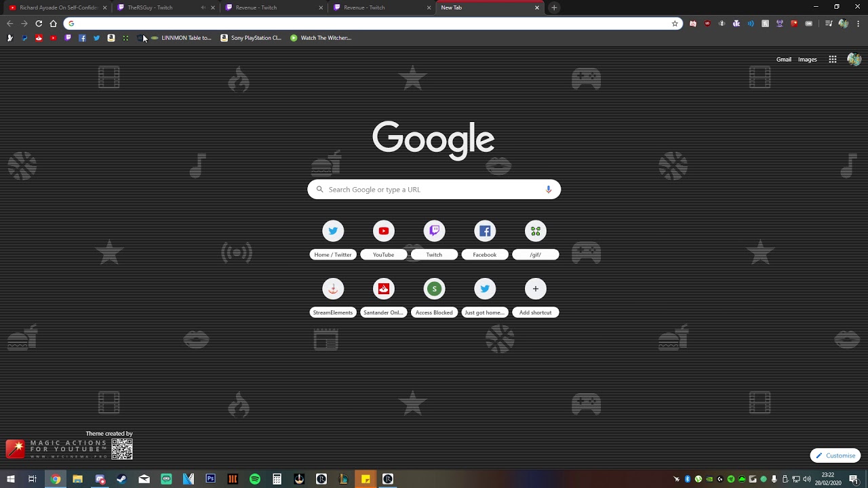The width and height of the screenshot is (868, 488).
Task: Open Spotify from the taskbar
Action: tap(255, 479)
